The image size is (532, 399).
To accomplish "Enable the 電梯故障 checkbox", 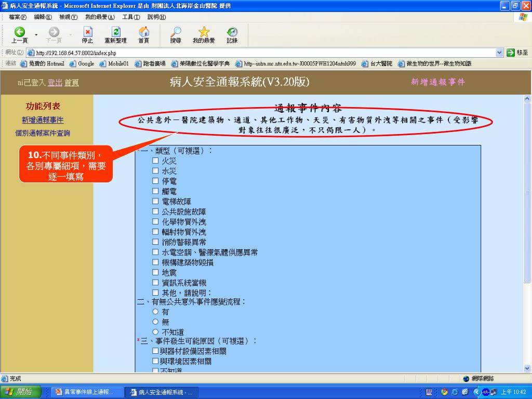I will click(x=155, y=201).
